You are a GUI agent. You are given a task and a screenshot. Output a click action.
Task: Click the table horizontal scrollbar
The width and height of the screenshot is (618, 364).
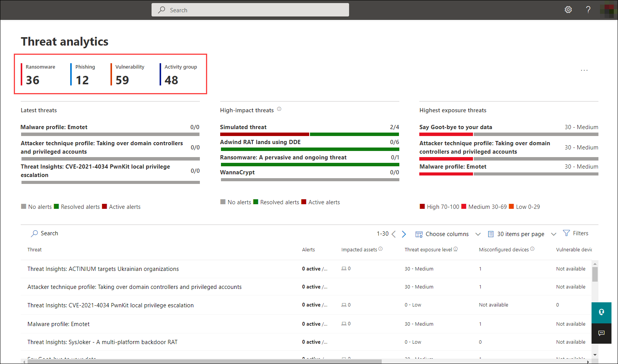(205, 361)
